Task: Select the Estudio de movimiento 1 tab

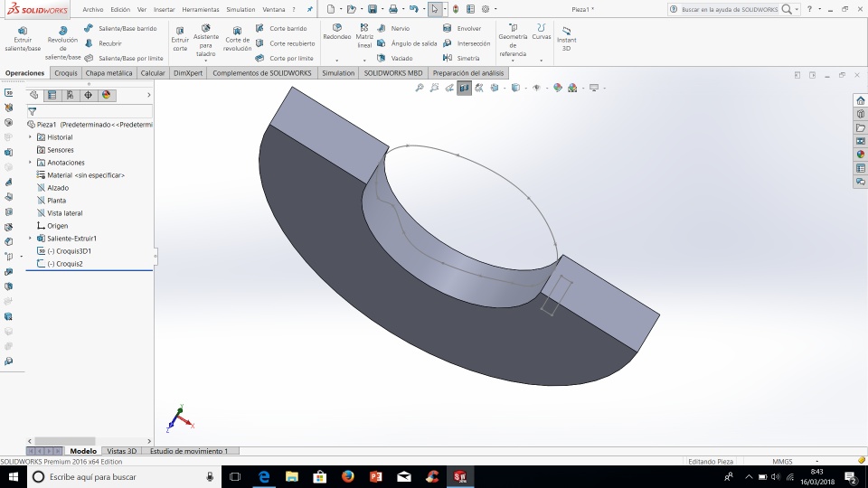Action: (188, 450)
